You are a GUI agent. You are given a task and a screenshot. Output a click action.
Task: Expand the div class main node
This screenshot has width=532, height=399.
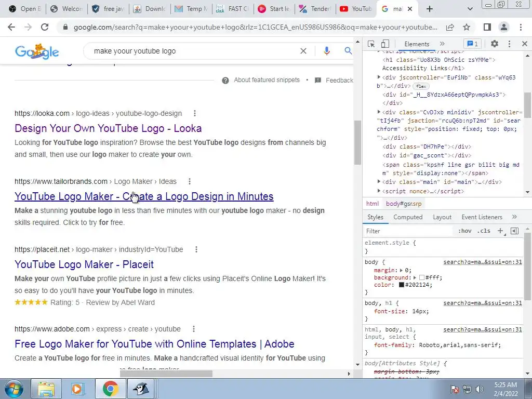coord(379,182)
